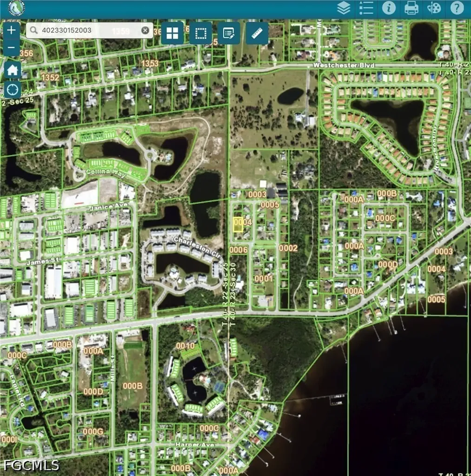Find my location with the locate icon
The image size is (471, 476).
click(12, 90)
